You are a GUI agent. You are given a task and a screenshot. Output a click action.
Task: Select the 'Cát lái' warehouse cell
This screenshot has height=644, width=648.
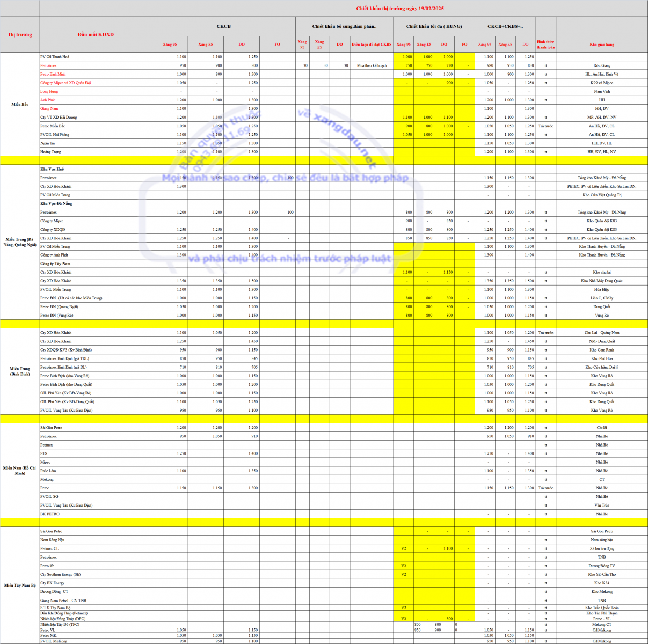tap(602, 428)
